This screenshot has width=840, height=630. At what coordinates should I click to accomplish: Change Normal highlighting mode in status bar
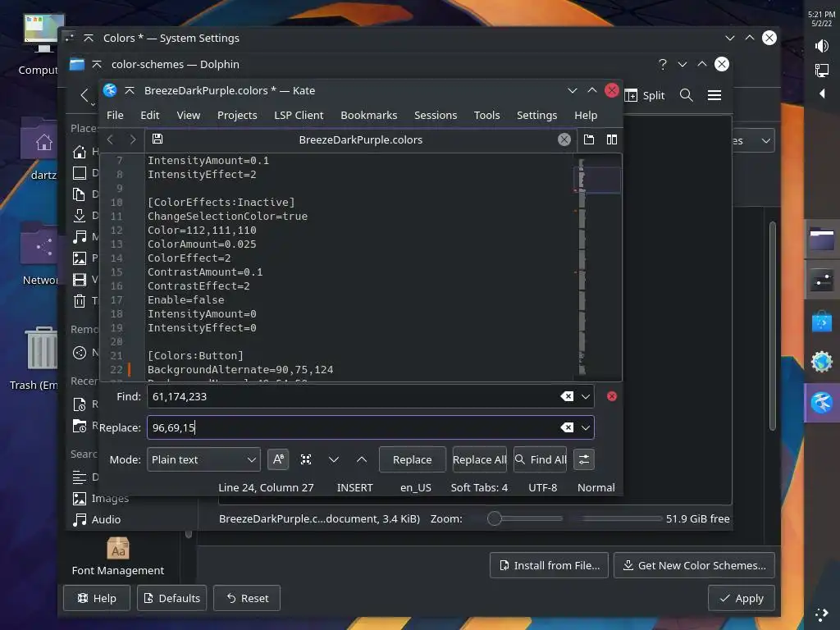(x=596, y=487)
